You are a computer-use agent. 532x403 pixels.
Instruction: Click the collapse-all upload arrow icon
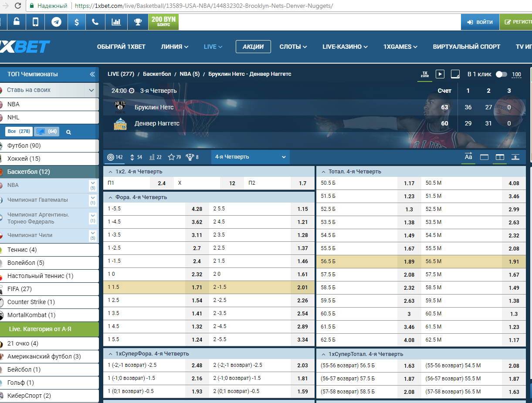515,157
